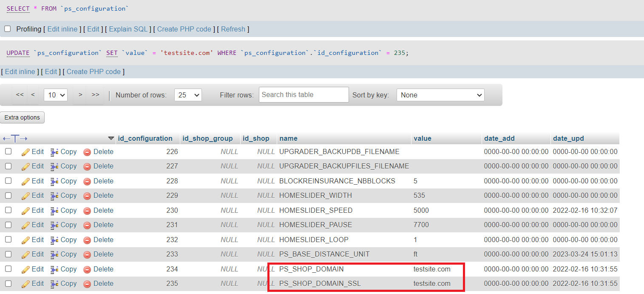
Task: Enable the Profiling checkbox
Action: (8, 29)
